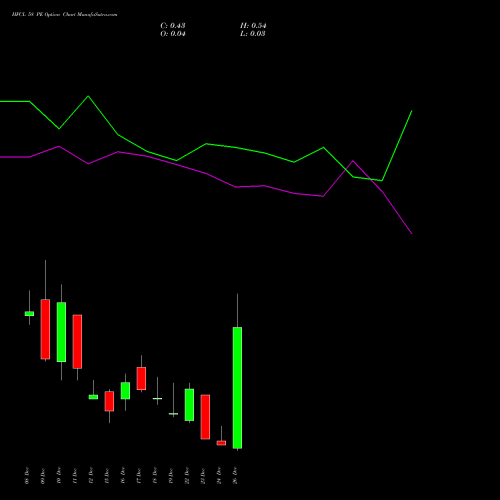500x500 pixels.
Task: Select the 17 Dec date label
Action: click(x=139, y=475)
